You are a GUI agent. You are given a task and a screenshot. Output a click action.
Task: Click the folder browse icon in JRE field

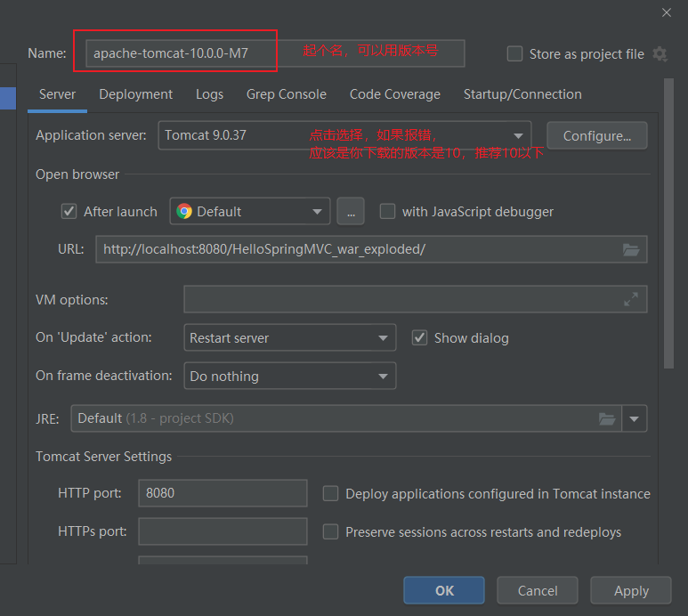(607, 418)
